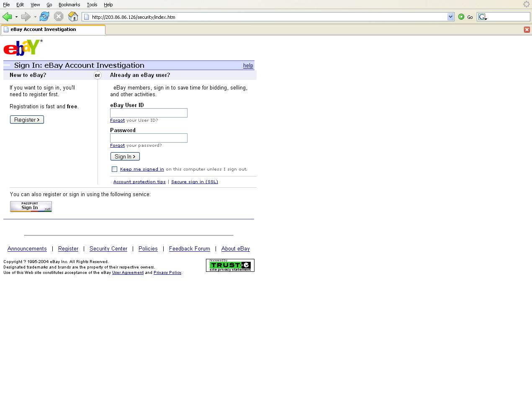Image resolution: width=532 pixels, height=414 pixels.
Task: Click the Keep me signed in link
Action: (142, 169)
